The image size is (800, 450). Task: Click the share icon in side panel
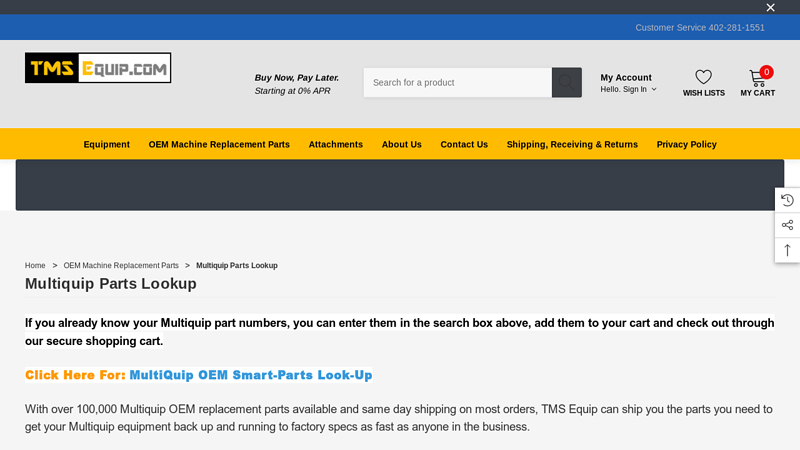(787, 225)
